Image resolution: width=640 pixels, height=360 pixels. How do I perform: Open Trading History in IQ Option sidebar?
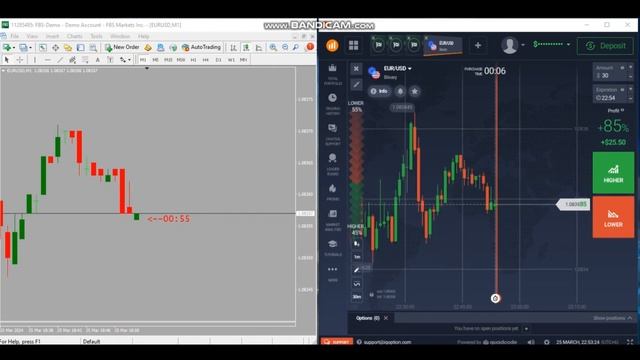click(333, 104)
